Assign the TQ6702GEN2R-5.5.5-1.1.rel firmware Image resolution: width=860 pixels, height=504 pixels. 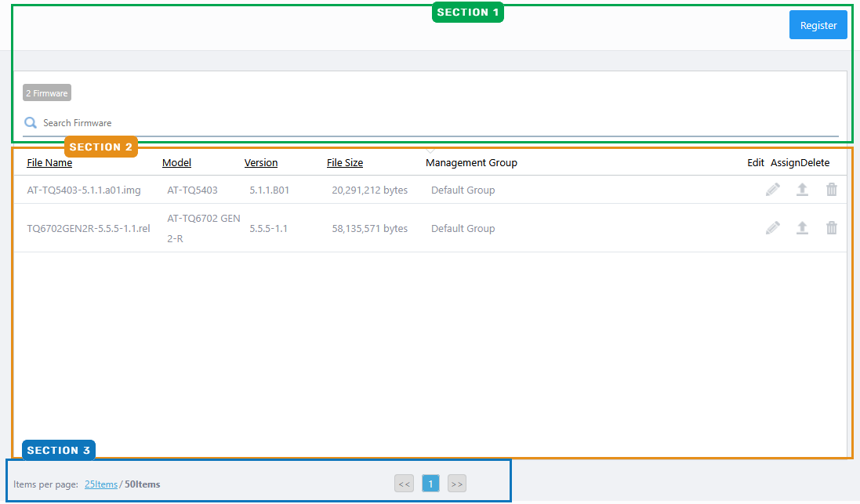(802, 228)
